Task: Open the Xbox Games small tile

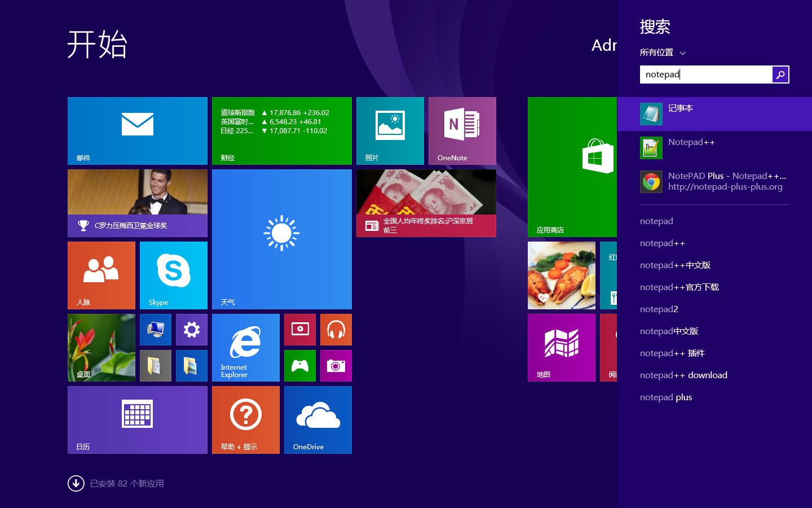Action: click(x=300, y=366)
